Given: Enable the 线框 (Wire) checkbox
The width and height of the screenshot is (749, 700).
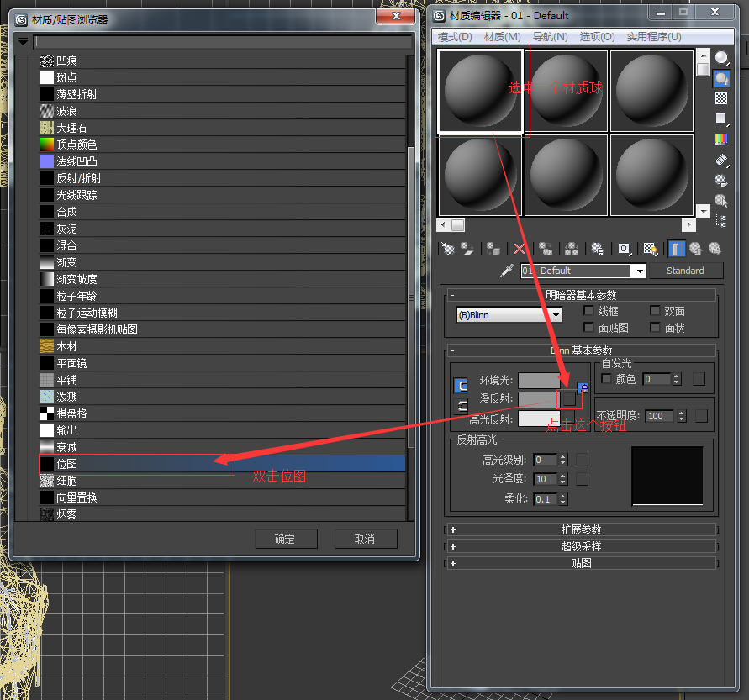Looking at the screenshot, I should [588, 312].
